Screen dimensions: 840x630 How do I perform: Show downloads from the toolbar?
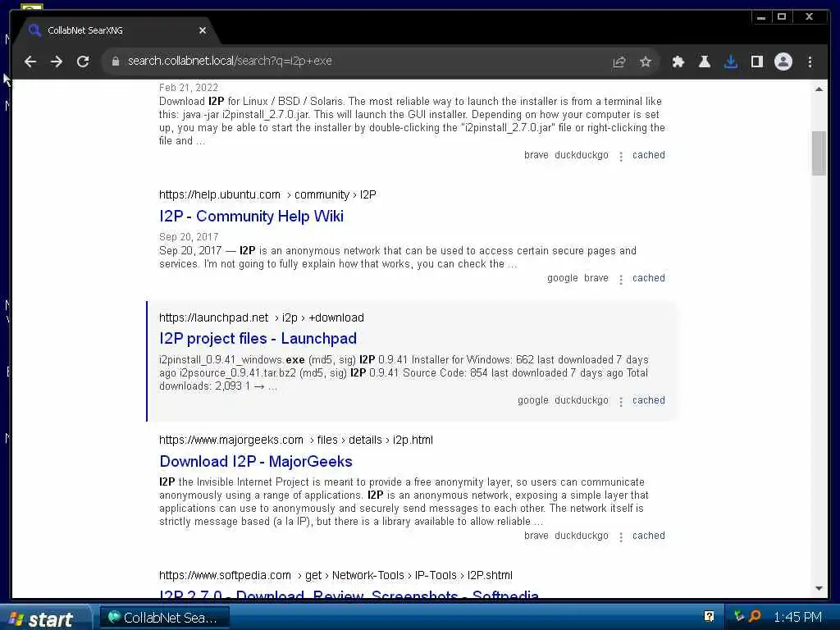pyautogui.click(x=731, y=62)
